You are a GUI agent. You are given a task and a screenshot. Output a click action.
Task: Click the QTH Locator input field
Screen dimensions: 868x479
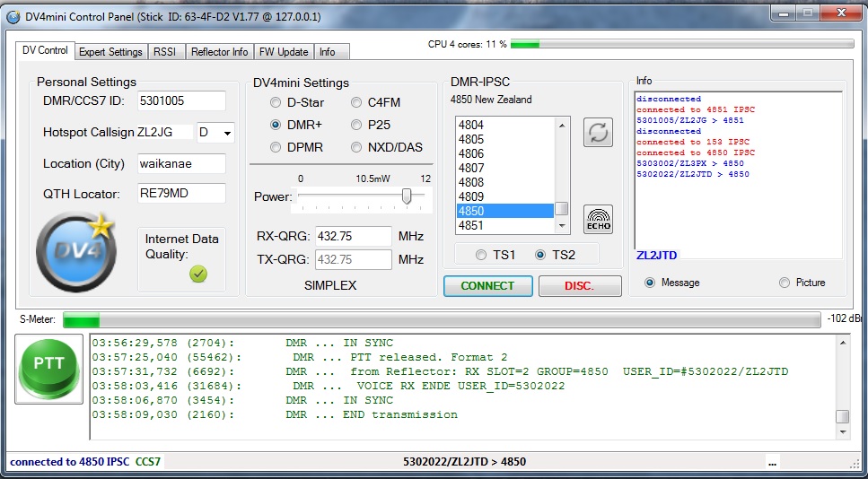point(181,194)
